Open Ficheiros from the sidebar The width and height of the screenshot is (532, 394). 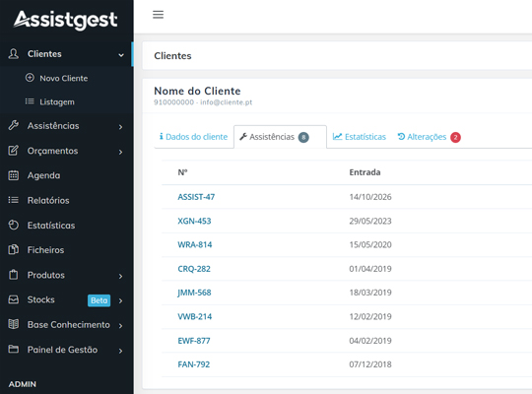[45, 250]
